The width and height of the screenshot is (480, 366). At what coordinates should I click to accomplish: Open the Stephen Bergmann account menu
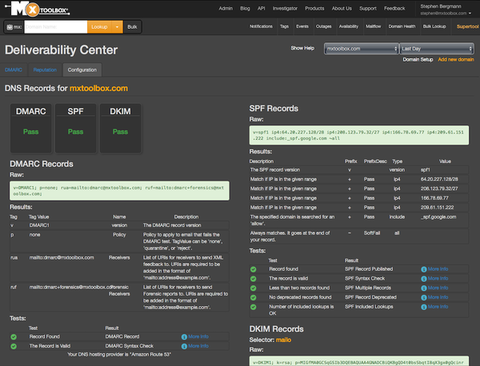(x=445, y=10)
